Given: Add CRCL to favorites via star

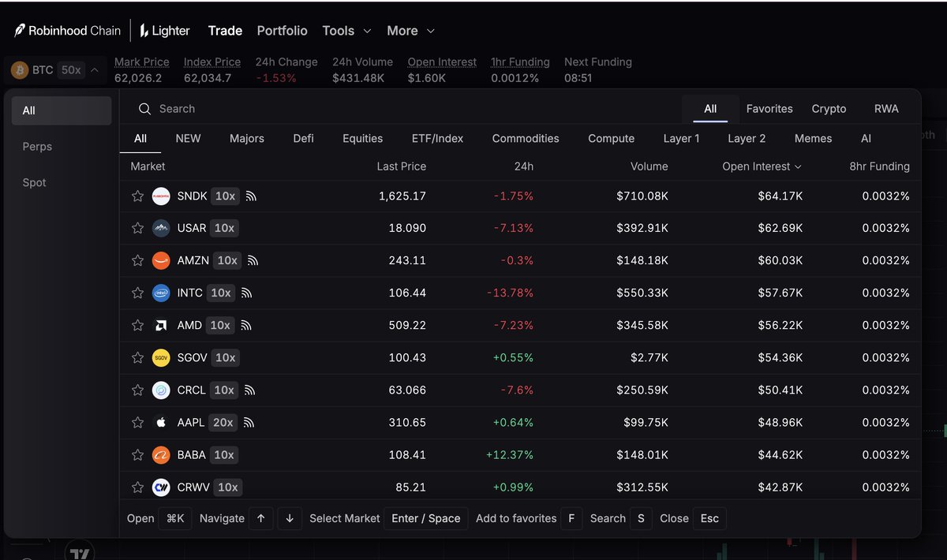Looking at the screenshot, I should coord(137,390).
